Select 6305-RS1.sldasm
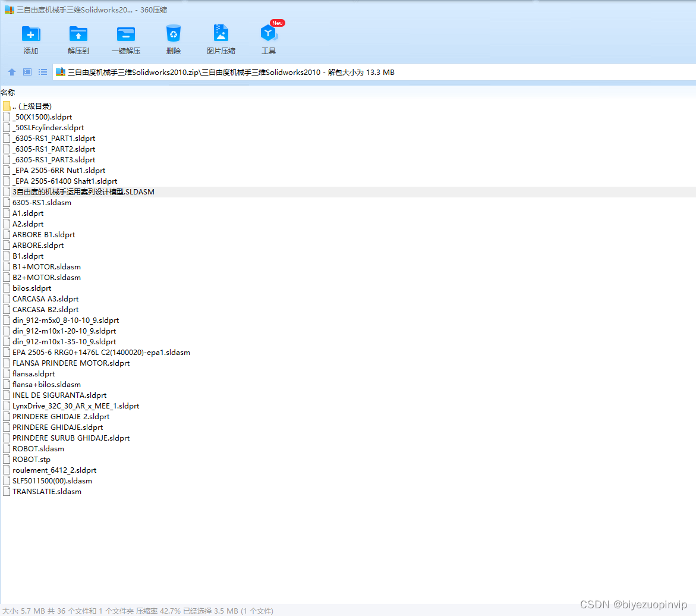 42,203
